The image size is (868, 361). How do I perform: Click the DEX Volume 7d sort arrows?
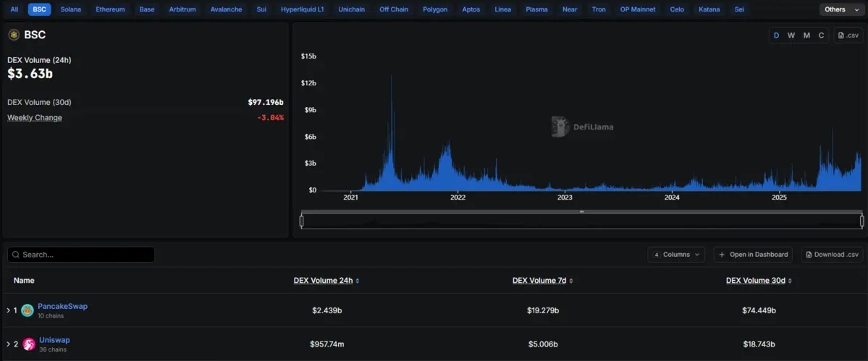[x=570, y=281]
